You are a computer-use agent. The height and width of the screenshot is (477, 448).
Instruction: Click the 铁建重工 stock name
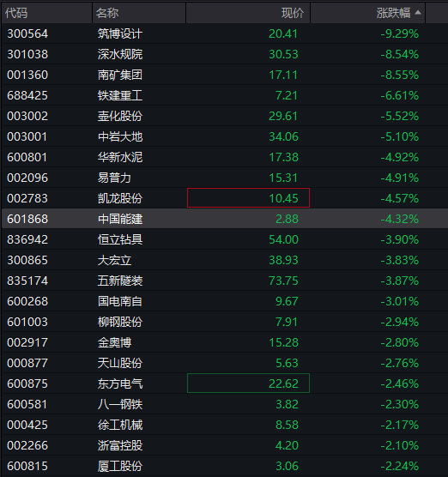pos(120,95)
